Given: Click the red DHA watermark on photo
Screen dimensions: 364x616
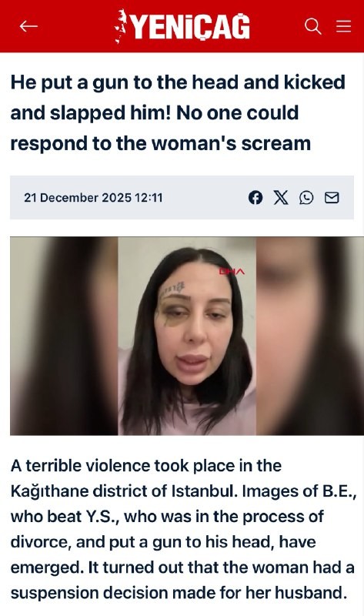Looking at the screenshot, I should [x=232, y=272].
